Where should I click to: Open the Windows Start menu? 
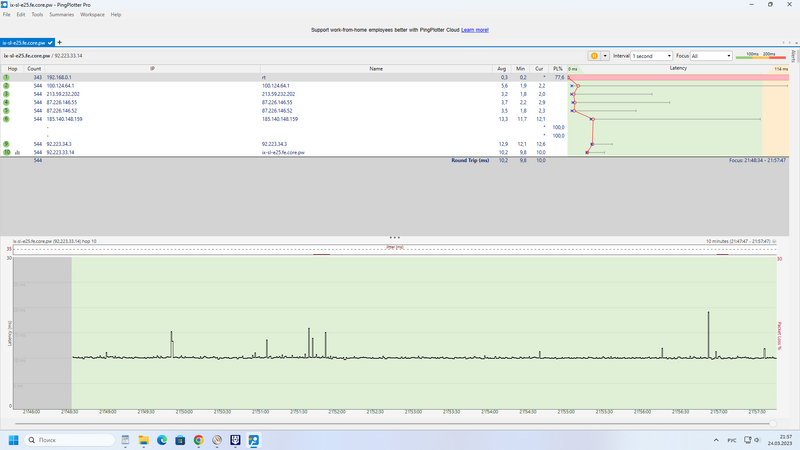[13, 440]
